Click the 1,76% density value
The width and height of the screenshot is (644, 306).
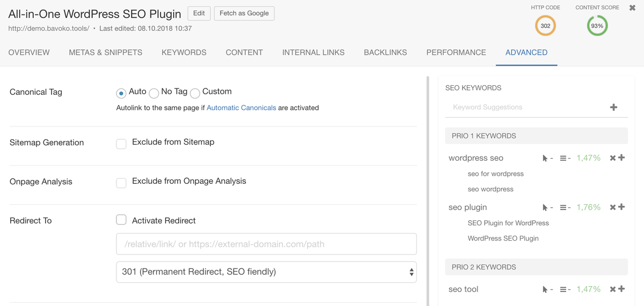(588, 207)
